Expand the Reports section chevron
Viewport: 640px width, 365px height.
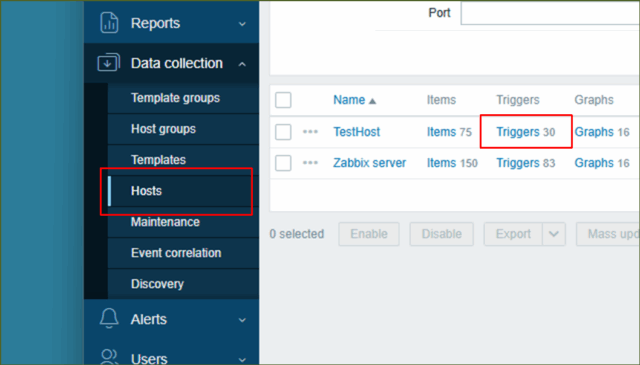(x=242, y=24)
